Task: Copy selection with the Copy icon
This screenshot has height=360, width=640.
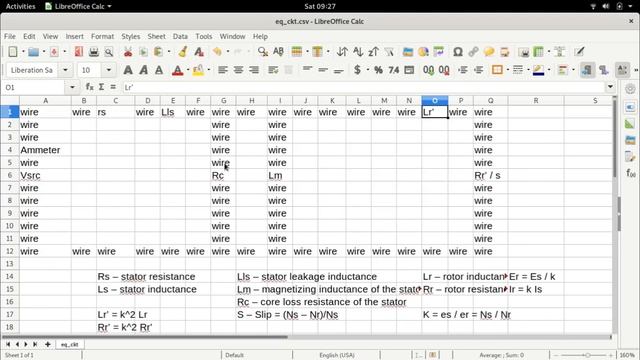Action: click(x=143, y=52)
